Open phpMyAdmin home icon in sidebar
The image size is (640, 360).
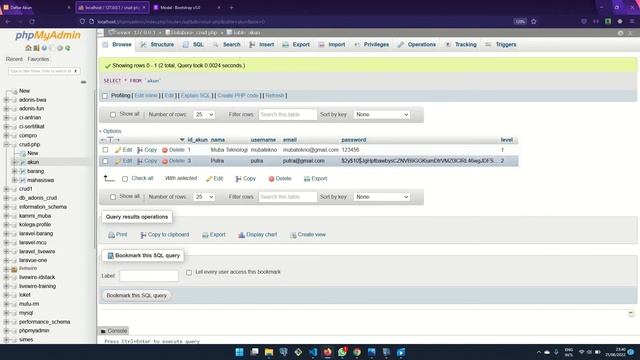(x=28, y=48)
